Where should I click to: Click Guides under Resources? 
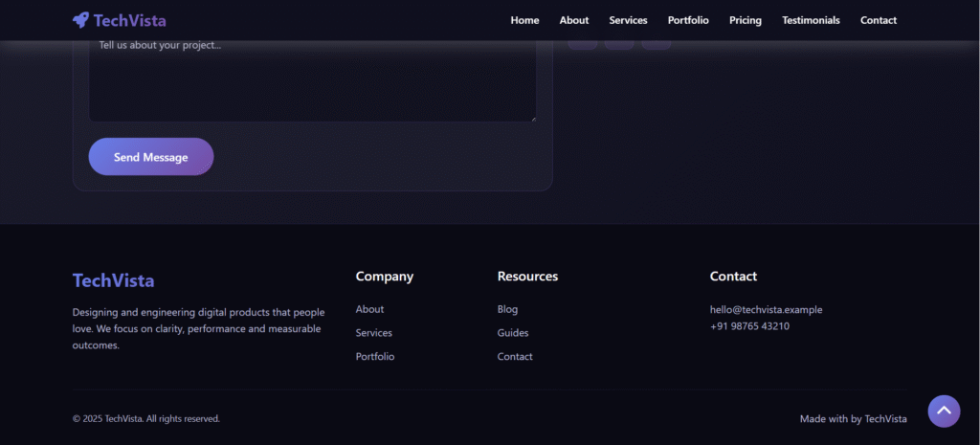[x=513, y=333]
